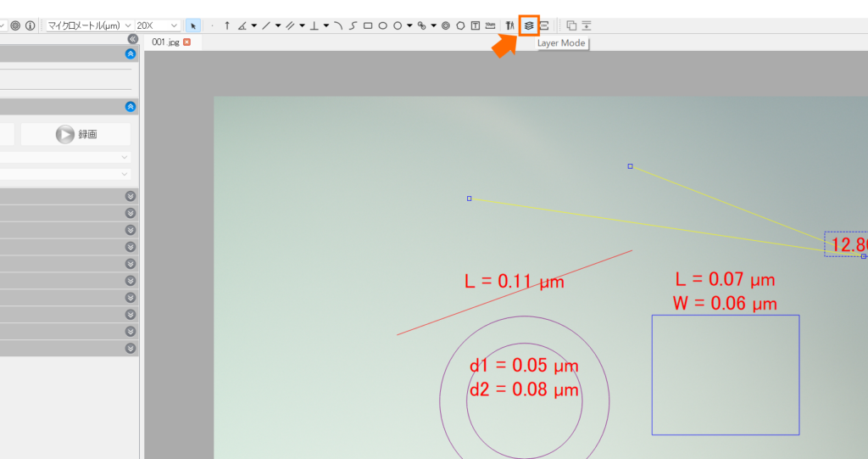Collapse the left side panel

pyautogui.click(x=132, y=39)
